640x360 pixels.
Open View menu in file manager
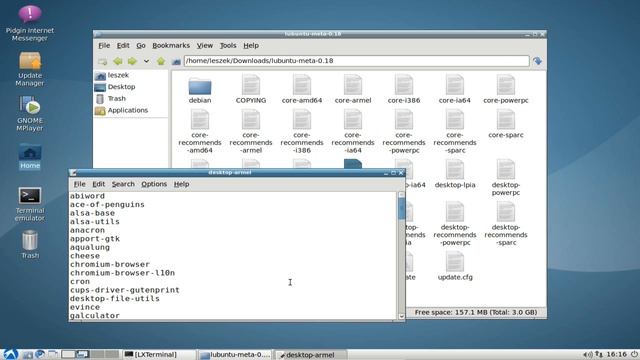204,45
